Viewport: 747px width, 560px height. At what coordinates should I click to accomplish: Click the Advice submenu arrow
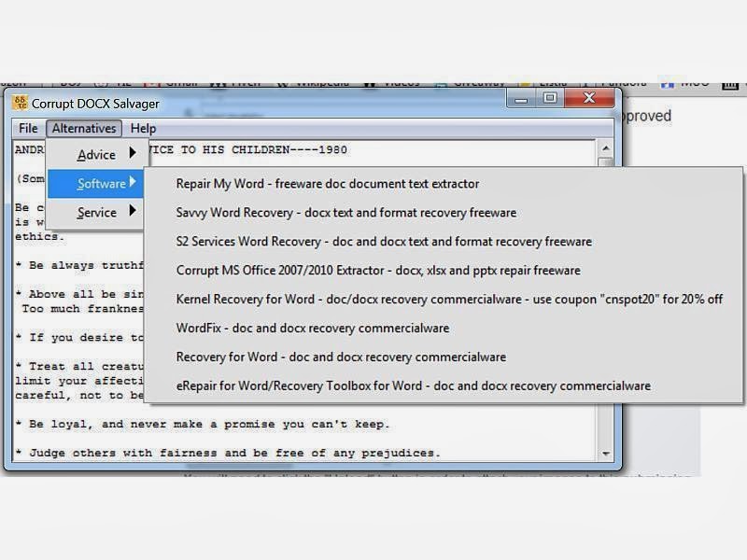click(x=133, y=153)
